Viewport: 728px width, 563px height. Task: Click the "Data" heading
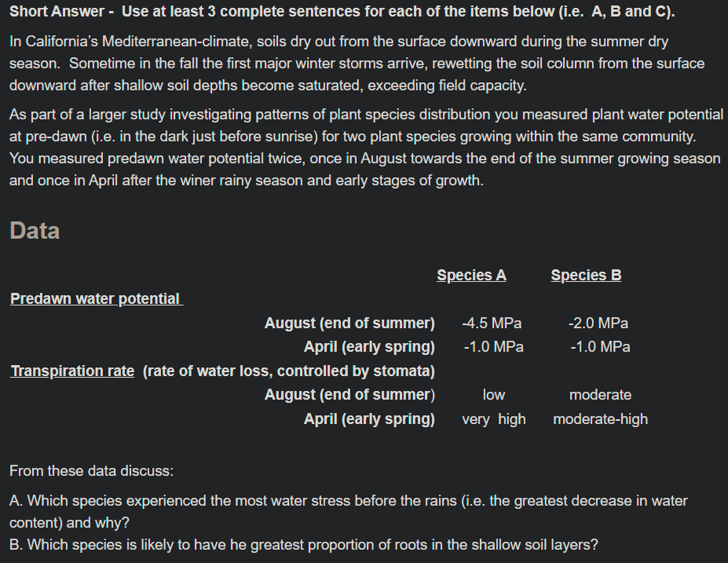point(35,231)
